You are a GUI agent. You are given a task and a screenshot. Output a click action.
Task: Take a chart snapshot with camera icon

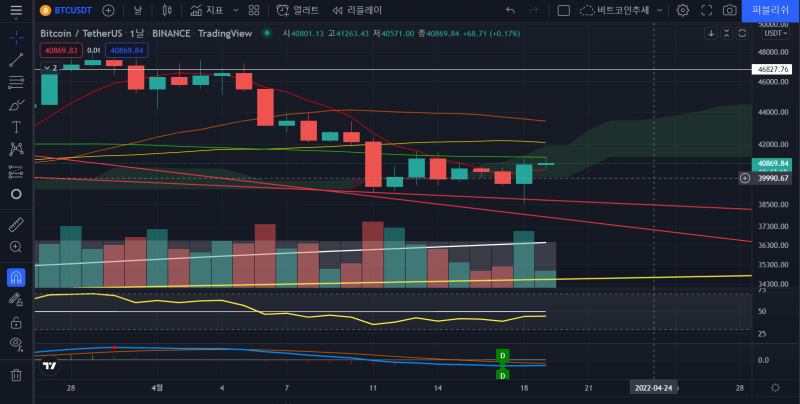coord(730,10)
